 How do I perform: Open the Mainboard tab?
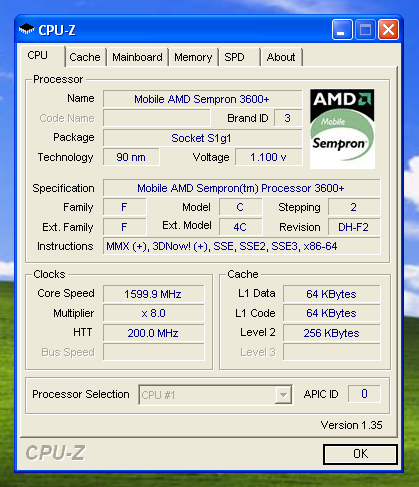(137, 57)
